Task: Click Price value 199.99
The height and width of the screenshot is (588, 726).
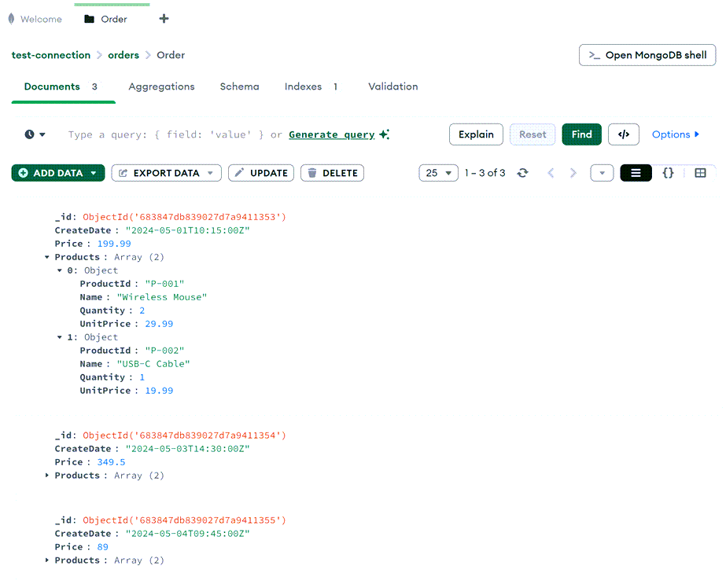Action: pyautogui.click(x=114, y=244)
